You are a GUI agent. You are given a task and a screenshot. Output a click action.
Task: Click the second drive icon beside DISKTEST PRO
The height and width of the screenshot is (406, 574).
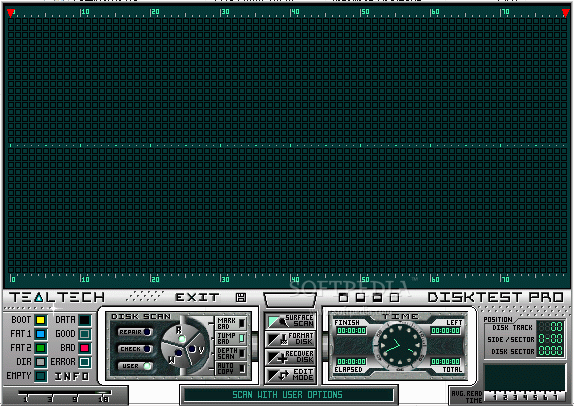pyautogui.click(x=360, y=297)
